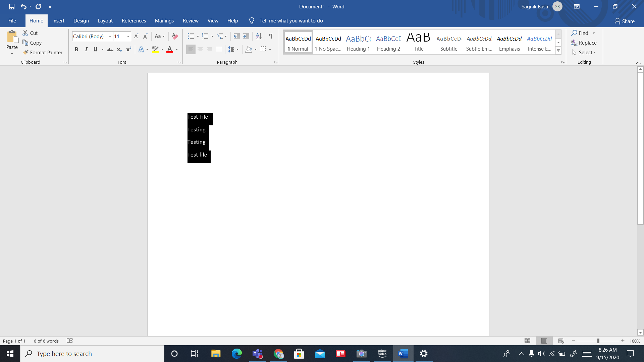
Task: Apply Text Highlight Color to selection
Action: pyautogui.click(x=155, y=49)
